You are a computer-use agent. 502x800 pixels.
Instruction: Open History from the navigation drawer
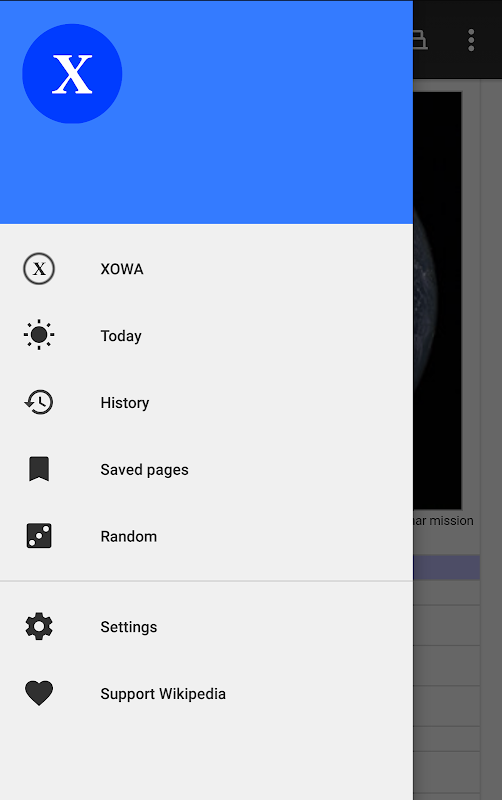206,402
